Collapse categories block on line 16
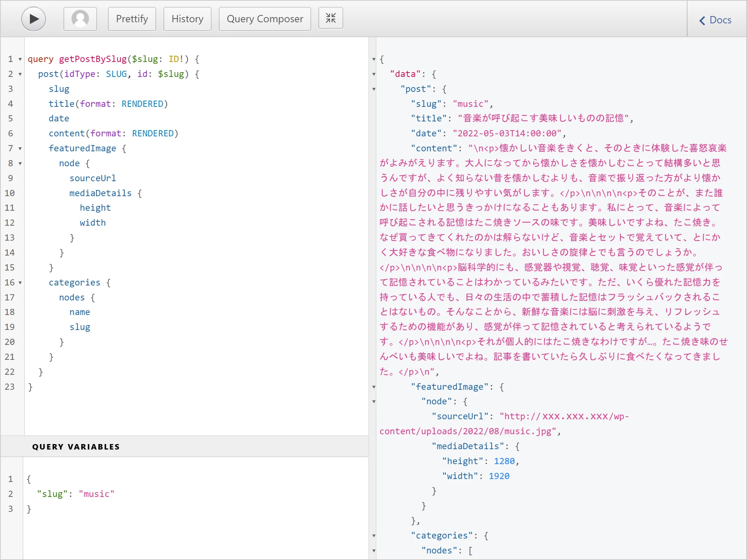 click(x=20, y=283)
